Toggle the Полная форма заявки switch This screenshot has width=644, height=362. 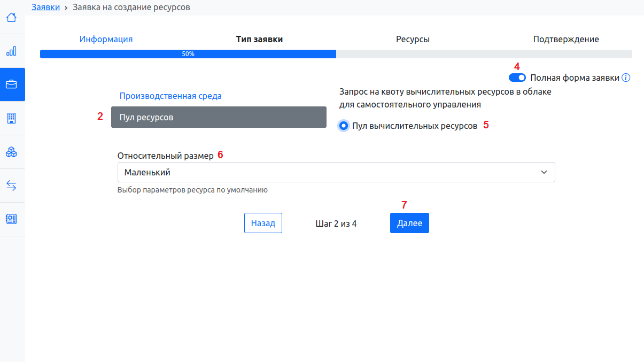point(517,78)
